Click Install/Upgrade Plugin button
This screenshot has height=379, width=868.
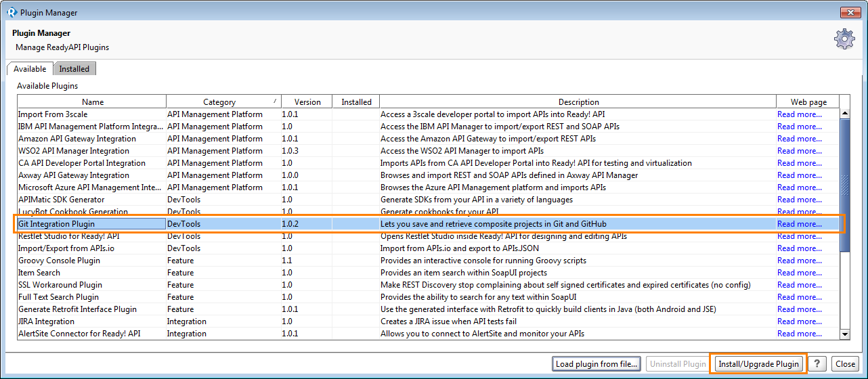[x=758, y=364]
